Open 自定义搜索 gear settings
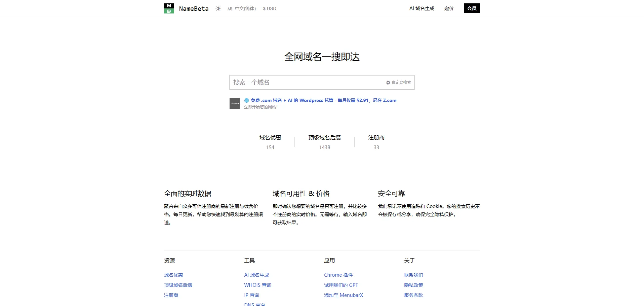Screen dimensions: 644x306 [x=399, y=82]
